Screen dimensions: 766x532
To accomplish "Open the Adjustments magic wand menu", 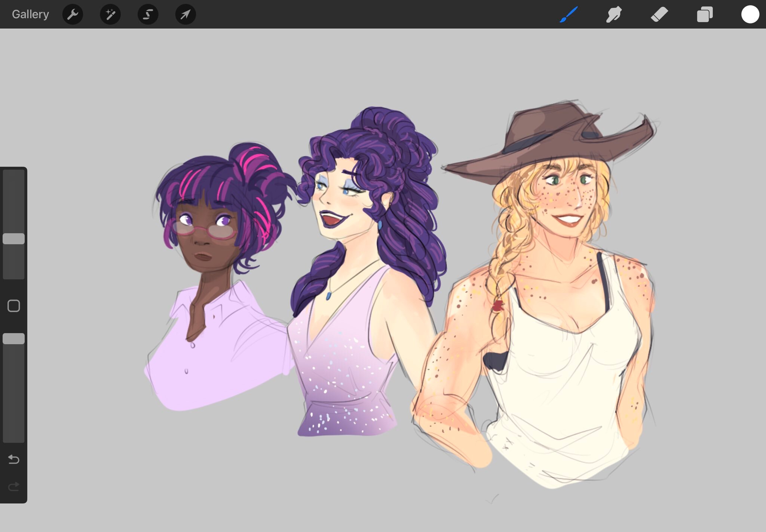I will [110, 15].
